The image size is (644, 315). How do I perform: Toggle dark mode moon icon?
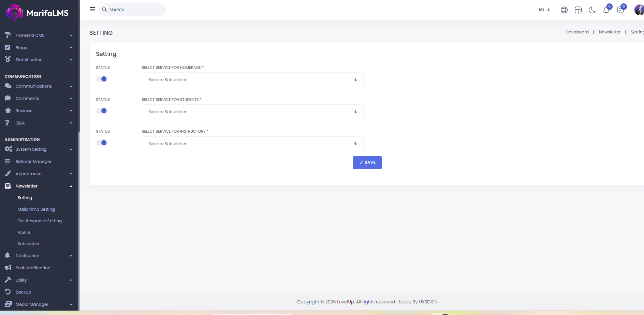pyautogui.click(x=592, y=10)
